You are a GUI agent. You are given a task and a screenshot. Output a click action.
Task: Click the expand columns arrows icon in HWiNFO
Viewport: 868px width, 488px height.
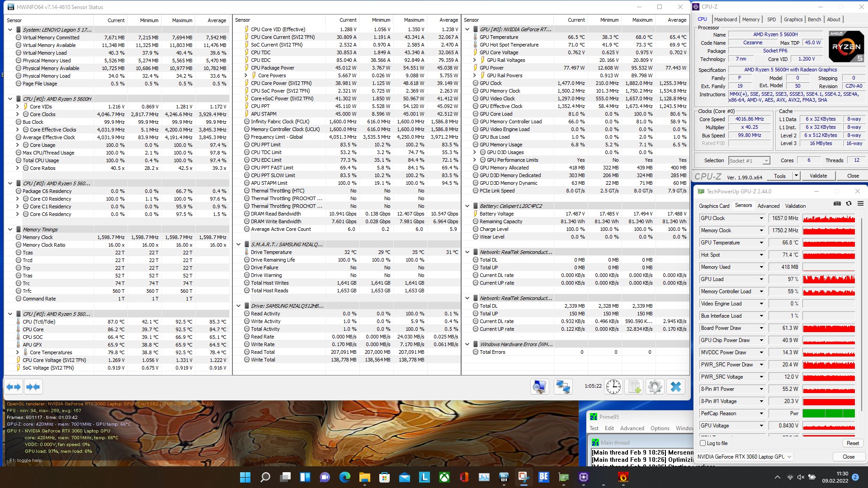[x=14, y=387]
